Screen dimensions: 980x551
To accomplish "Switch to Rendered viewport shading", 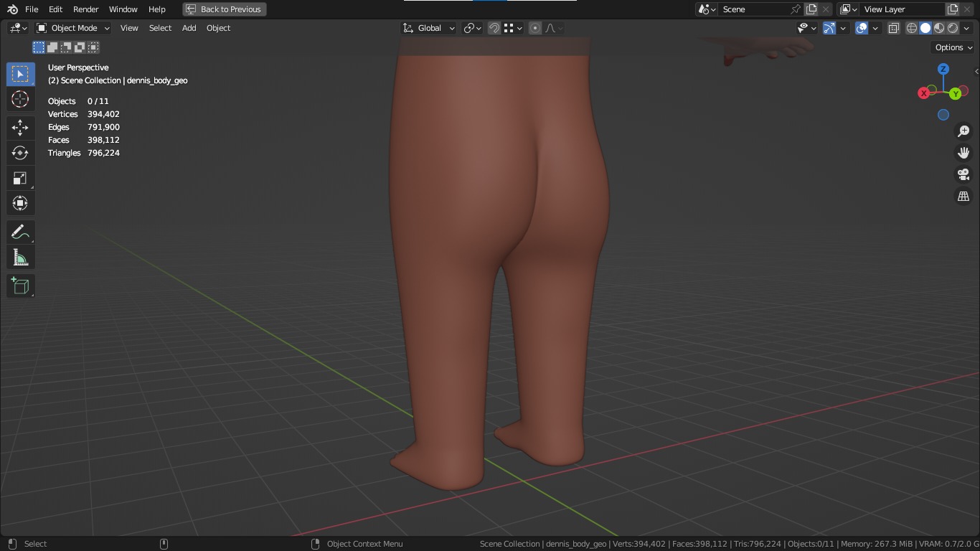I will [953, 28].
